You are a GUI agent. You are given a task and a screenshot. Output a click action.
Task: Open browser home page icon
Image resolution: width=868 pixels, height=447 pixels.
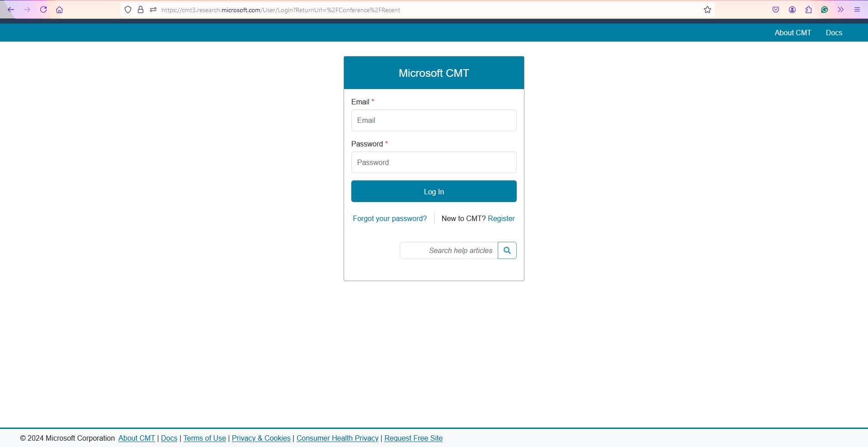click(59, 9)
